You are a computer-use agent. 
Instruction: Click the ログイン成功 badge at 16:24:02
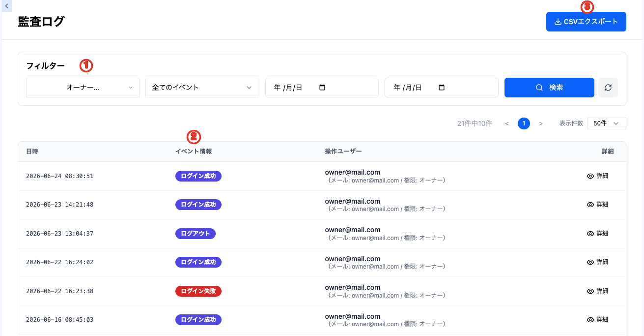(x=198, y=262)
